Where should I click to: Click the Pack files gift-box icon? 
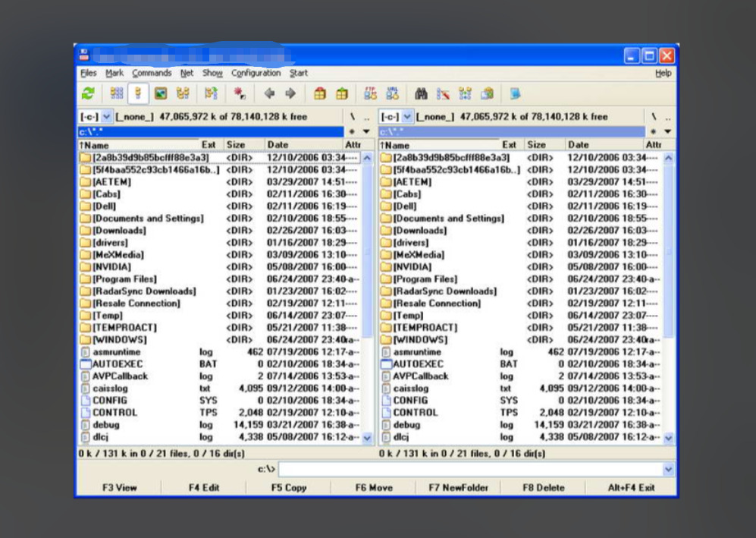pyautogui.click(x=320, y=93)
